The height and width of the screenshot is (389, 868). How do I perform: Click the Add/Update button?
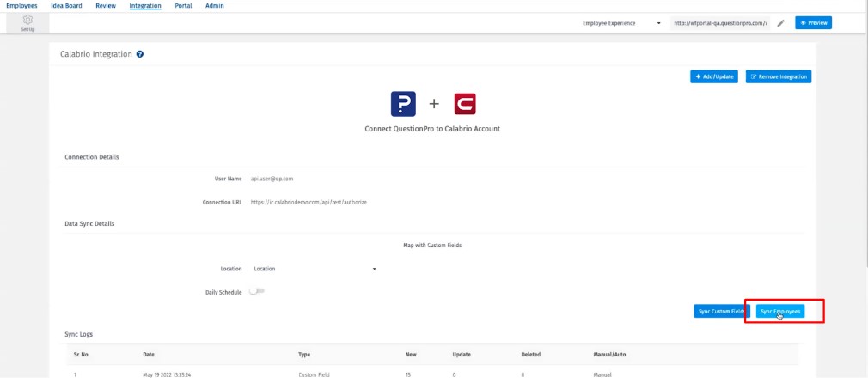click(714, 77)
